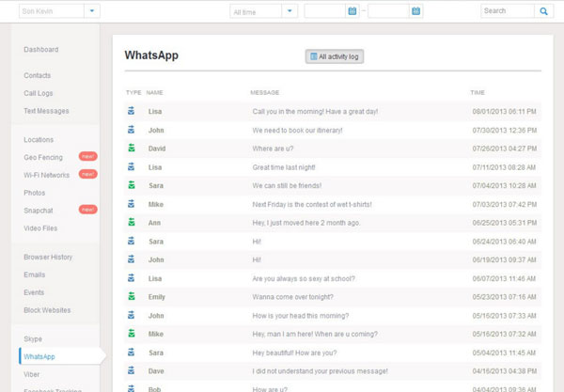Open Photos in the sidebar
Viewport: 564px width, 392px height.
pos(35,193)
